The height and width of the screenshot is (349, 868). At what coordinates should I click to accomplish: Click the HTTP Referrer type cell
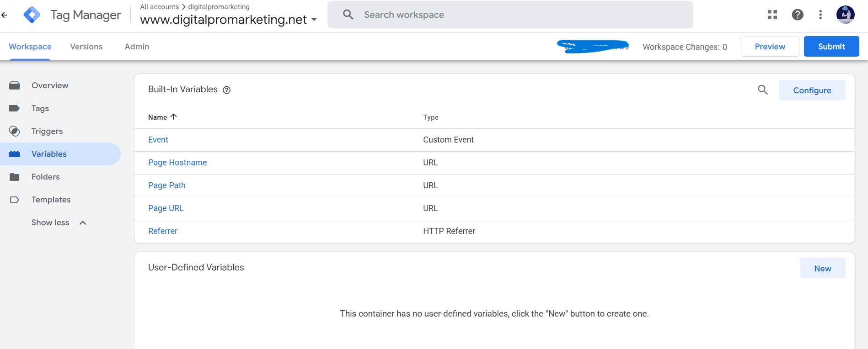click(x=449, y=231)
